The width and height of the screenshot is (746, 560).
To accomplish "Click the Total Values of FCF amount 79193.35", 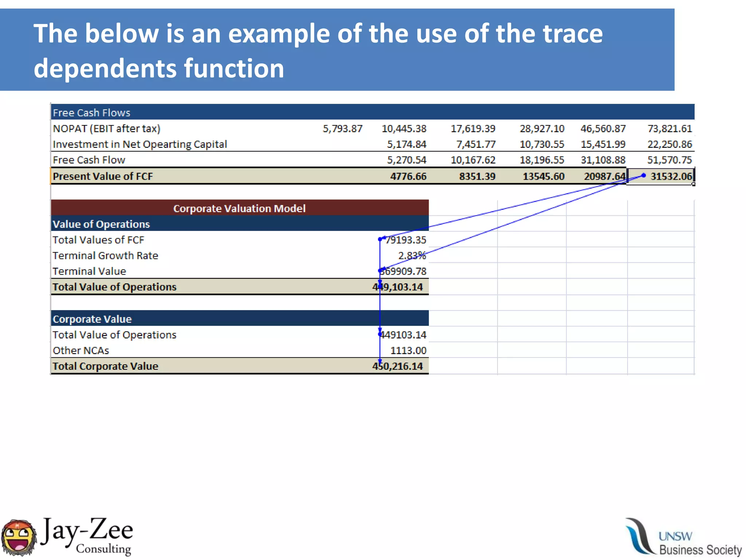I will pos(406,240).
